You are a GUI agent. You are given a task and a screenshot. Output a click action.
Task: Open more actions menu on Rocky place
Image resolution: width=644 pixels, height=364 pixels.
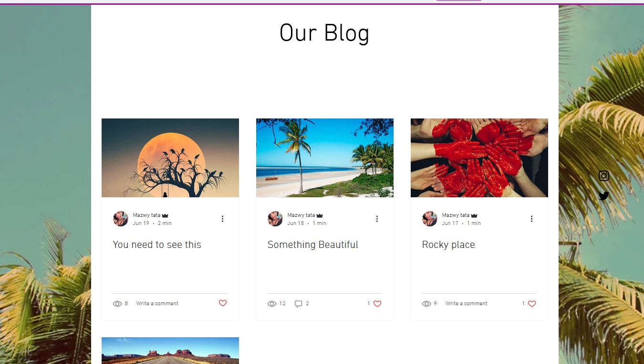click(531, 219)
